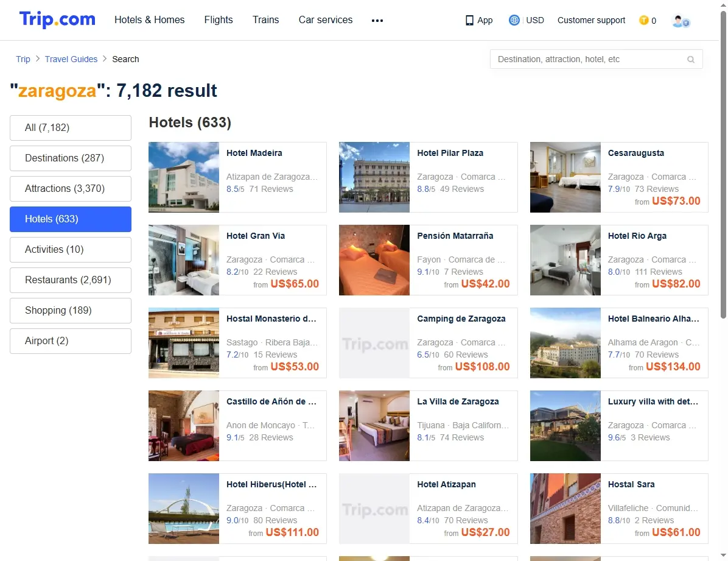Open the USD currency selector
728x561 pixels.
point(535,20)
